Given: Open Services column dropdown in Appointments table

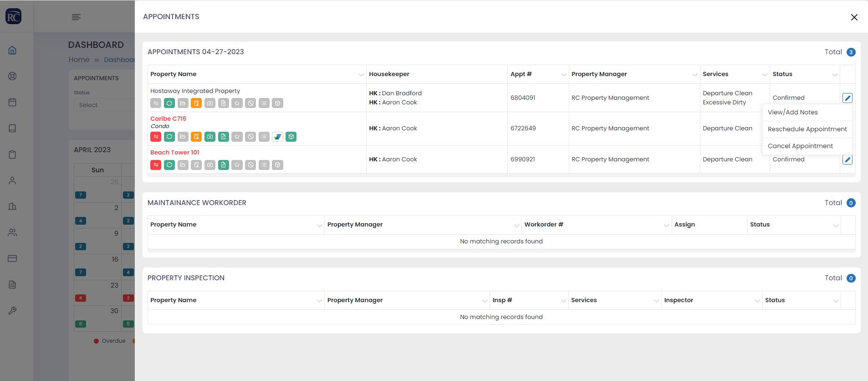Looking at the screenshot, I should tap(765, 75).
